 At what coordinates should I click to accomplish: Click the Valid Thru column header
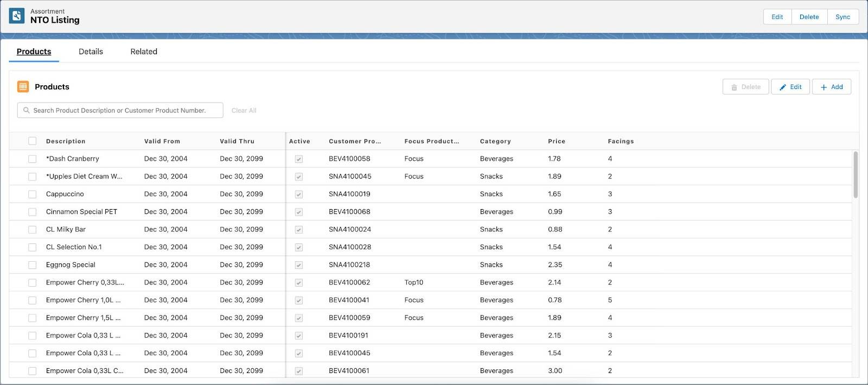pos(237,141)
